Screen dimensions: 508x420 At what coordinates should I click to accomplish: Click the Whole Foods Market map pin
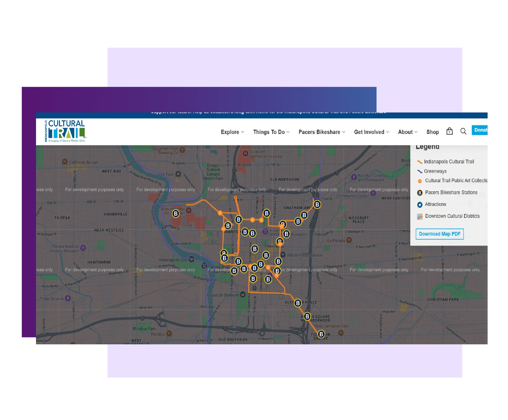pos(283,255)
